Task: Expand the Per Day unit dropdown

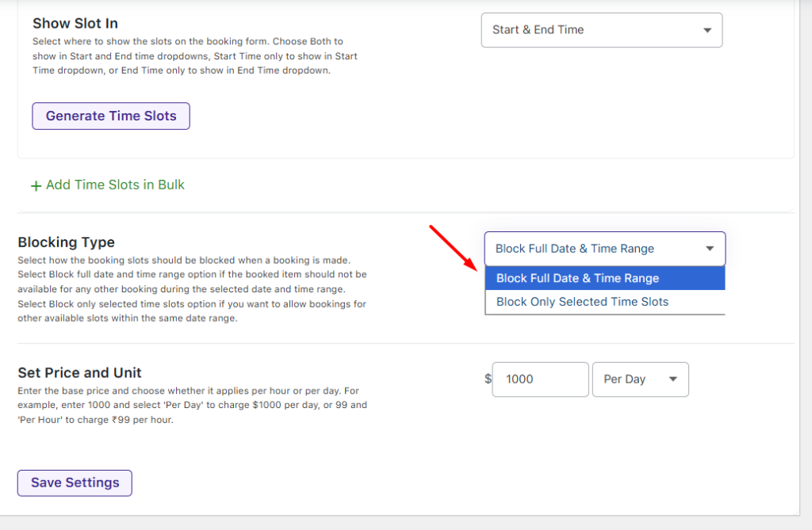Action: [x=640, y=379]
